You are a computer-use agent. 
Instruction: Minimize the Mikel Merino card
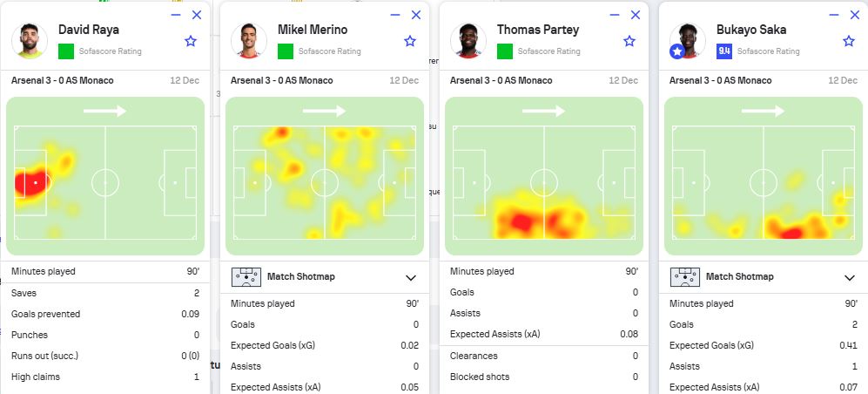click(395, 15)
